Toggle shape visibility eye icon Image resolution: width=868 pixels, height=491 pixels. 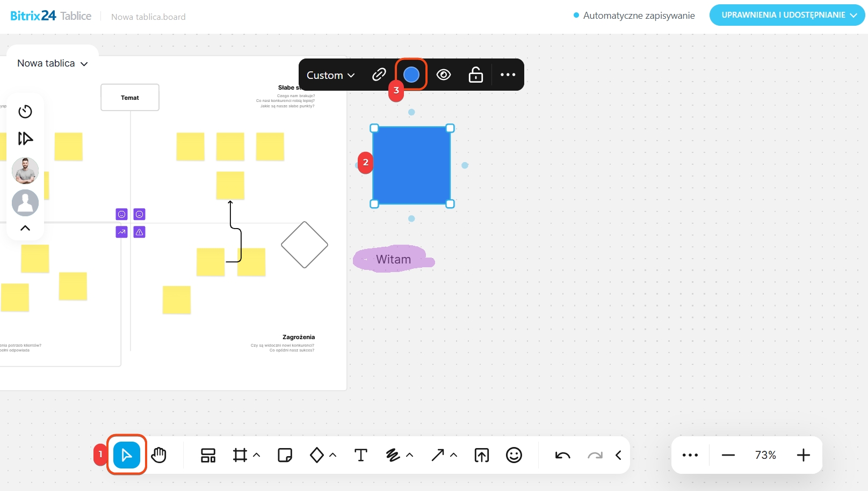point(444,75)
